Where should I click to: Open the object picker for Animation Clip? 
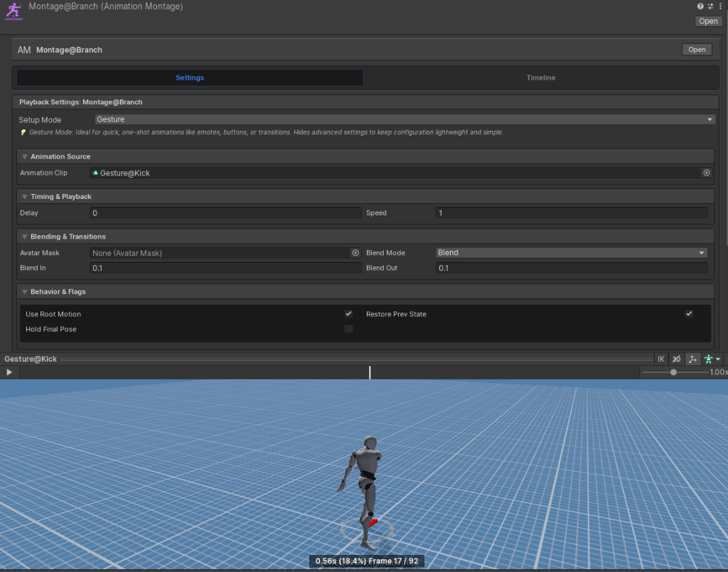tap(707, 173)
